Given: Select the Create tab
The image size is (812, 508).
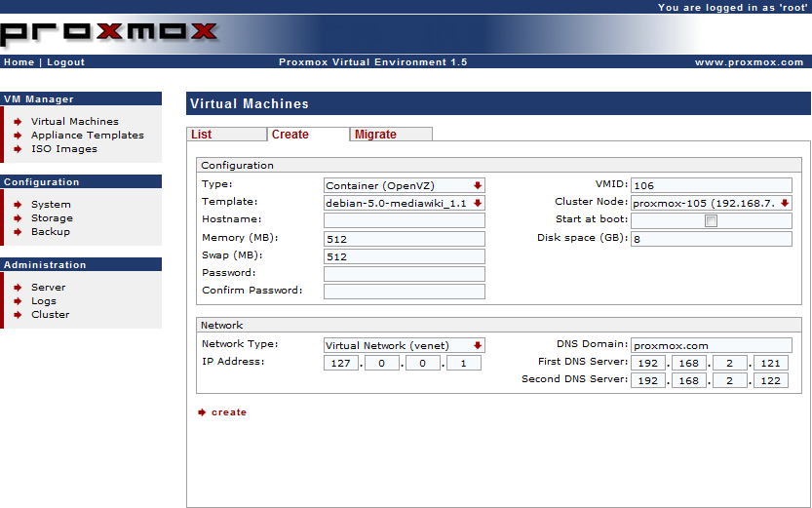Looking at the screenshot, I should (308, 135).
